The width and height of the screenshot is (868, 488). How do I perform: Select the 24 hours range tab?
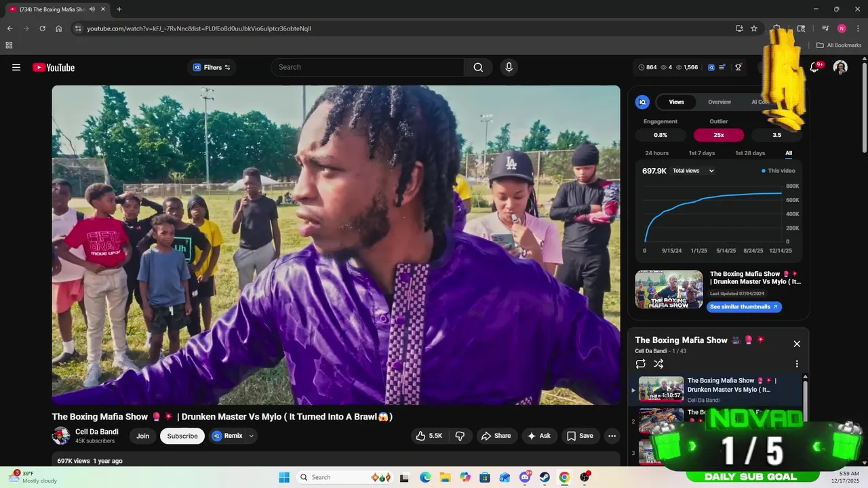click(656, 153)
